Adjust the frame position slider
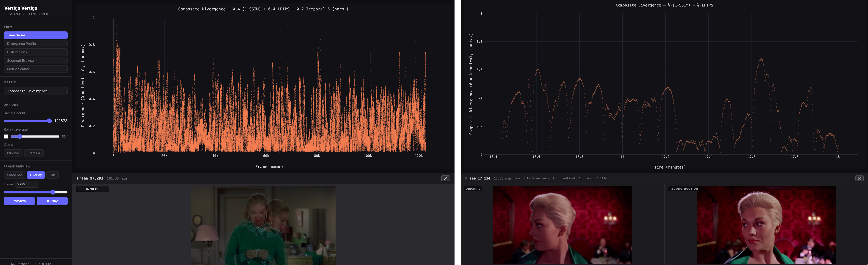Image resolution: width=868 pixels, height=265 pixels. tap(35, 192)
